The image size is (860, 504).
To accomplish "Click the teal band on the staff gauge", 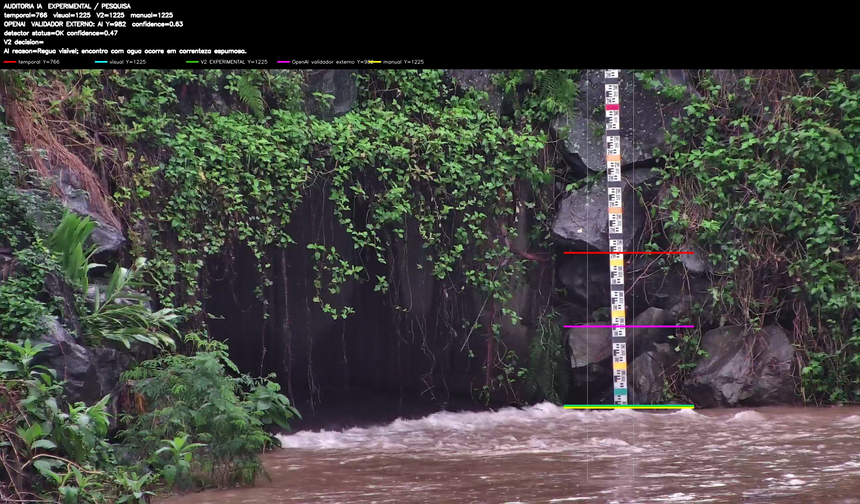I will 620,392.
